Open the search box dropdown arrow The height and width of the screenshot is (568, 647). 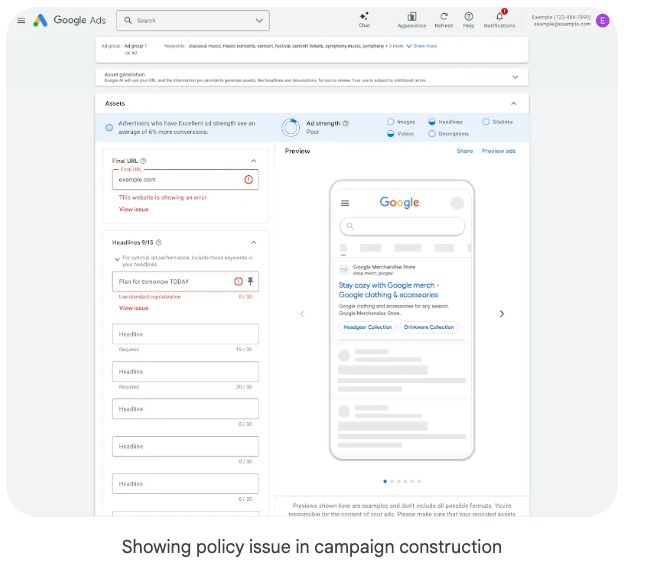tap(259, 20)
